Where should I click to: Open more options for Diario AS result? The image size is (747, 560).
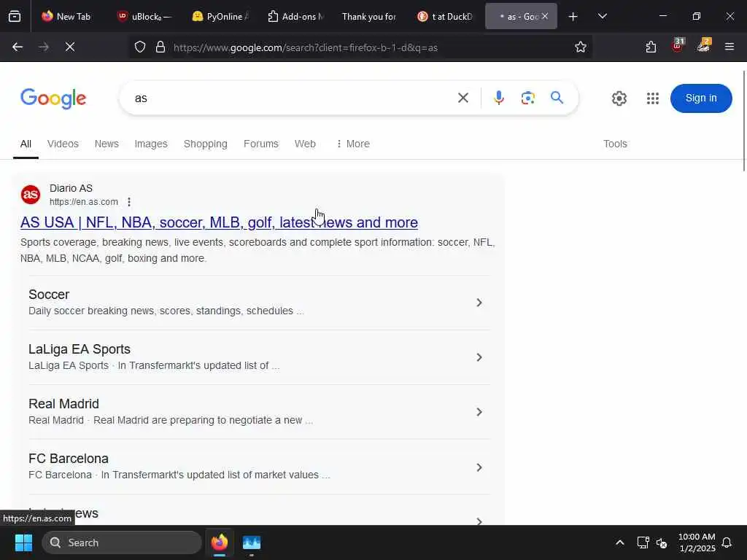[x=129, y=202]
